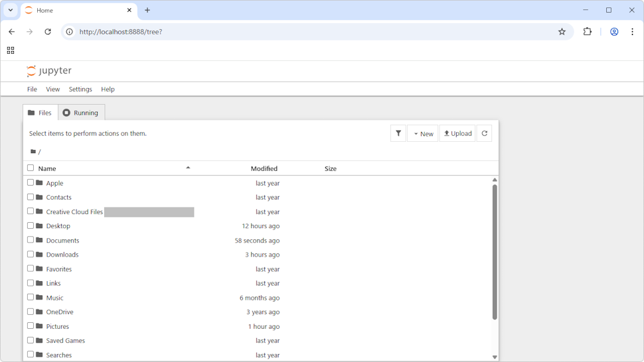Screen dimensions: 644x362
Task: Expand the browser tab search dropdown
Action: click(11, 10)
